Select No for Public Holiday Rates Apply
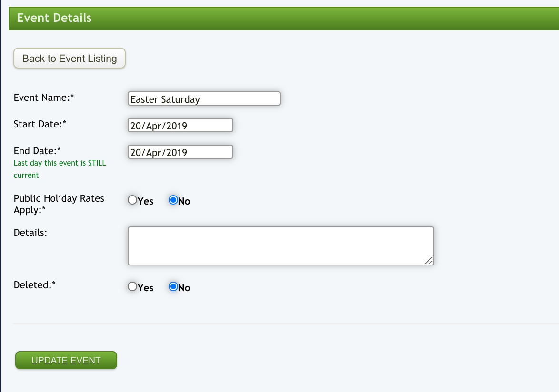 click(173, 200)
